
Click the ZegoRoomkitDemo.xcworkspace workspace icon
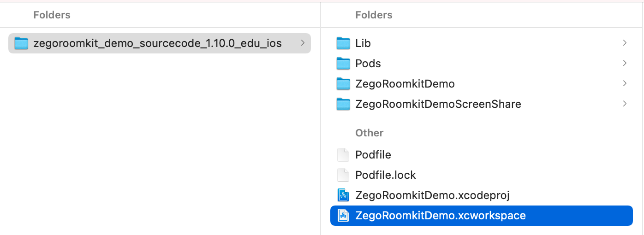[x=343, y=216]
